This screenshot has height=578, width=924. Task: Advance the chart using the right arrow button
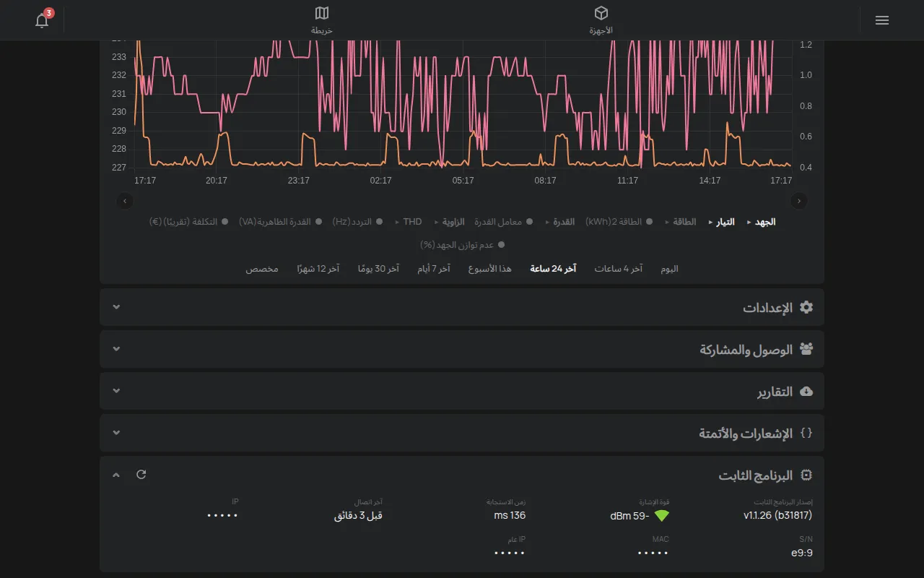pos(799,201)
